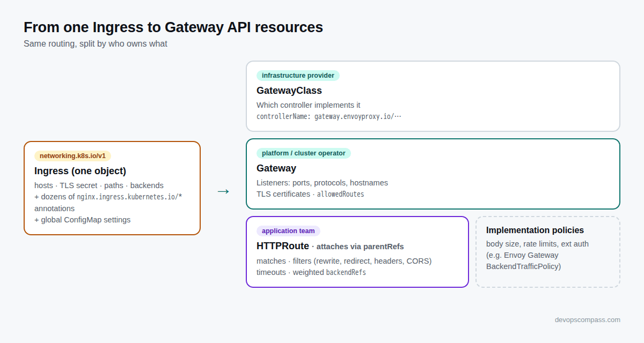The image size is (644, 343).
Task: Click the 'devopscompass.com' footer text
Action: click(x=588, y=320)
